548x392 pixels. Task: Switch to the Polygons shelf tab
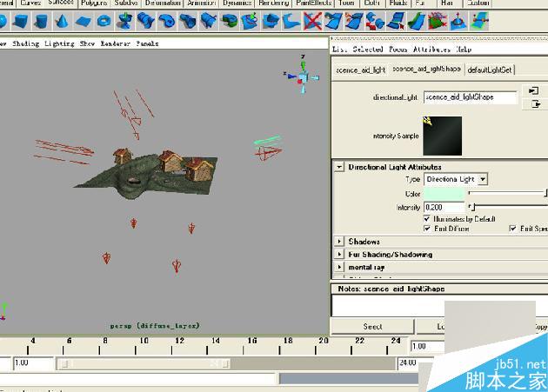point(94,3)
